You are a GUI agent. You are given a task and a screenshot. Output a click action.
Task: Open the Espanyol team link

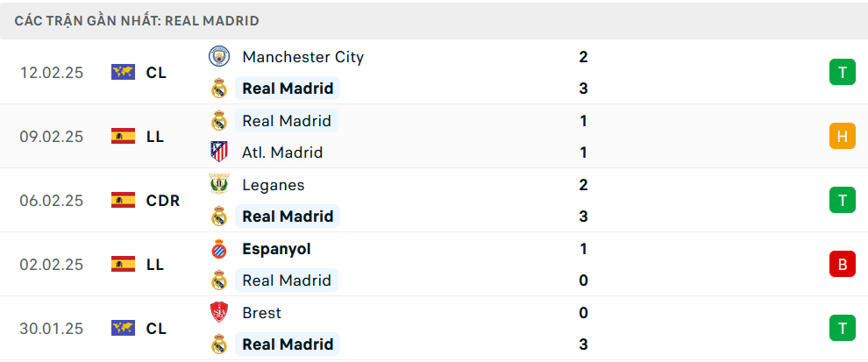pos(276,249)
